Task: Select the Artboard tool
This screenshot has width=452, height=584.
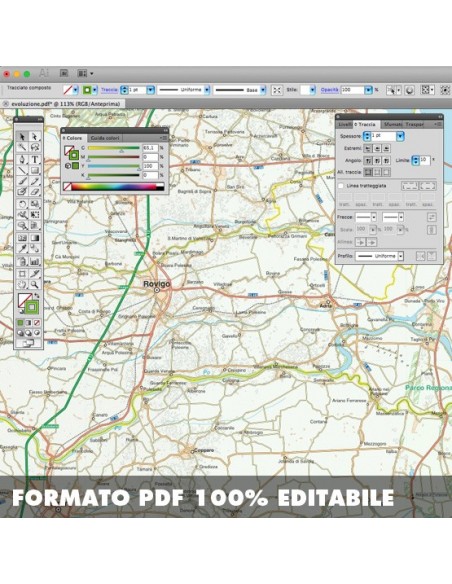Action: click(22, 274)
